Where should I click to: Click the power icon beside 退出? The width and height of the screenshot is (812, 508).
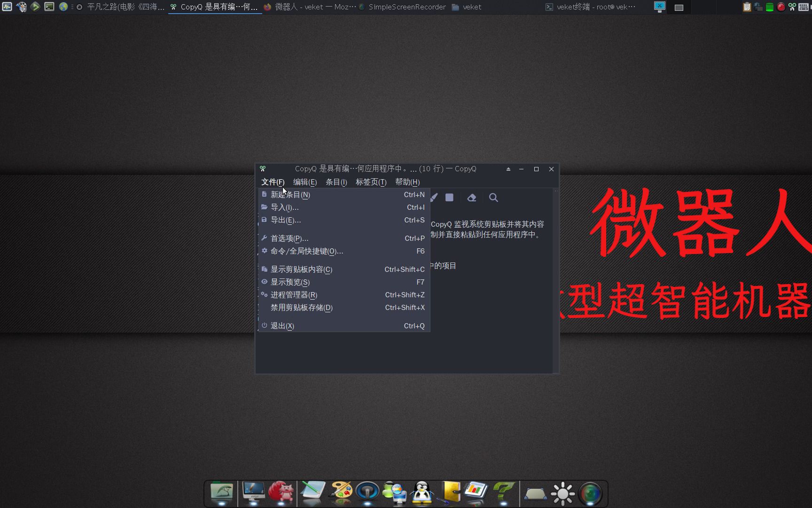tap(265, 325)
